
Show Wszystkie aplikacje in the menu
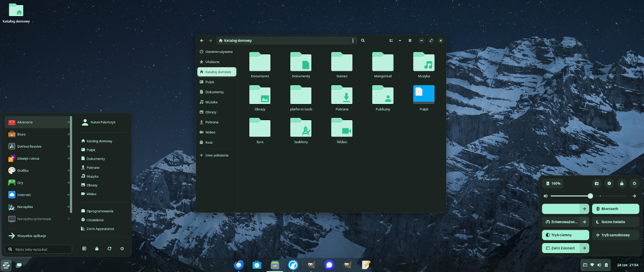tap(32, 235)
